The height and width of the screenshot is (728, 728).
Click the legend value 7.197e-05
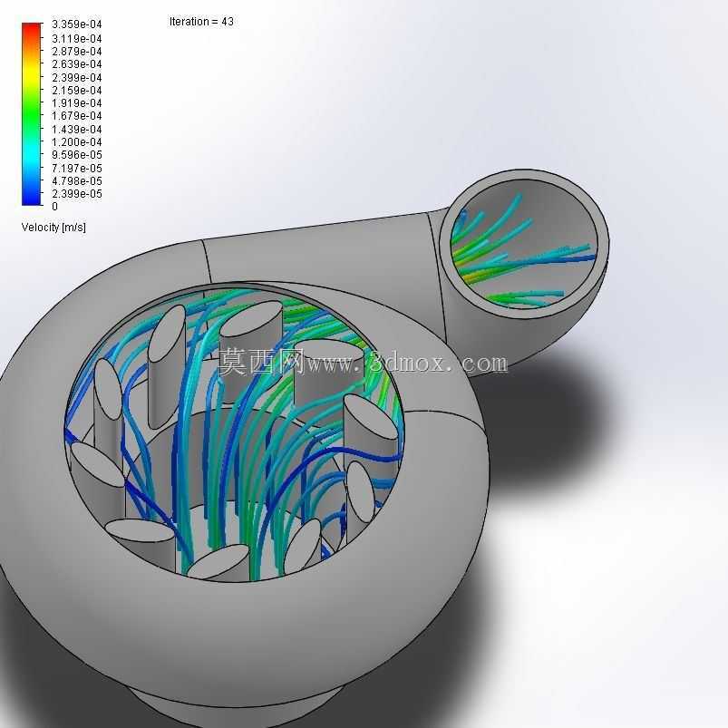[76, 168]
